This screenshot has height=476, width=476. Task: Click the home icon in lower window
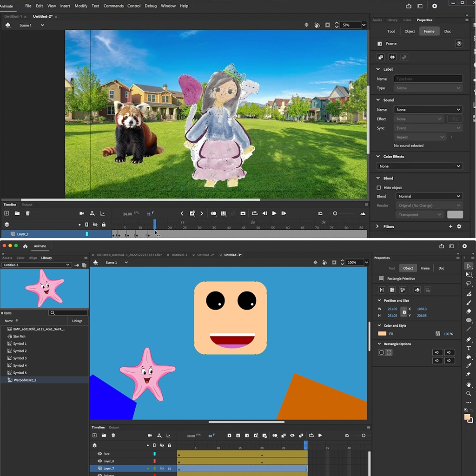(26, 246)
